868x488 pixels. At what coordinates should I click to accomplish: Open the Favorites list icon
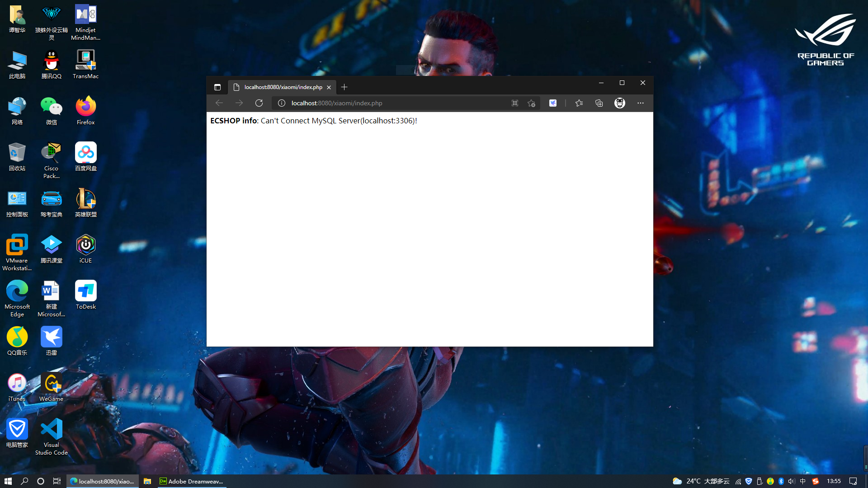click(x=579, y=103)
